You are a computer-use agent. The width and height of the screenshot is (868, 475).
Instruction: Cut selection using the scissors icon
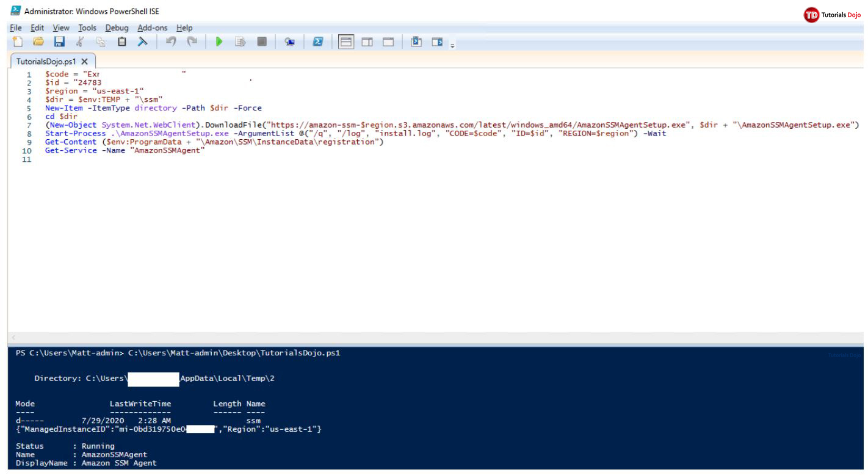tap(80, 42)
